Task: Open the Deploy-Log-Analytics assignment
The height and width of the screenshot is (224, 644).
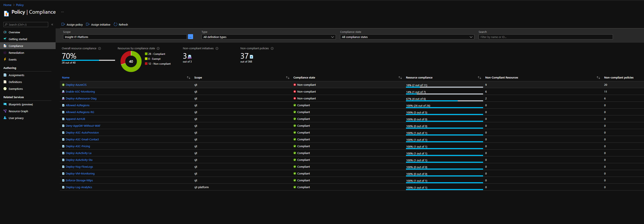Action: [x=79, y=187]
